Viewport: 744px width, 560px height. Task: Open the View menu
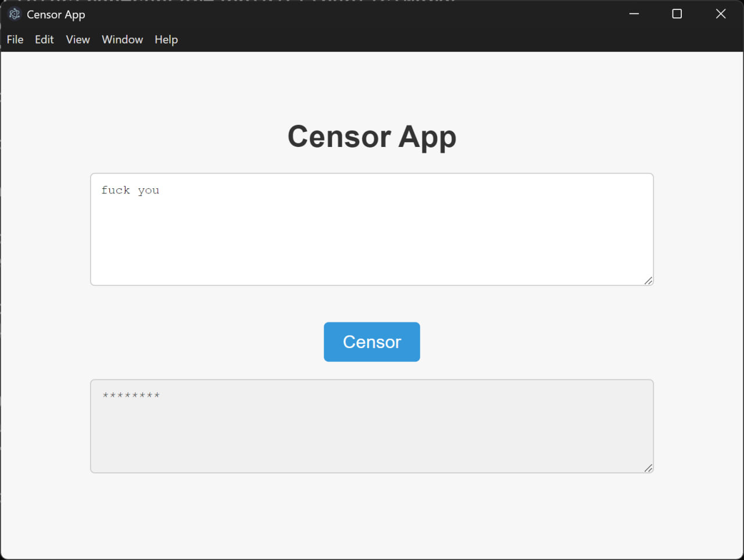click(77, 40)
